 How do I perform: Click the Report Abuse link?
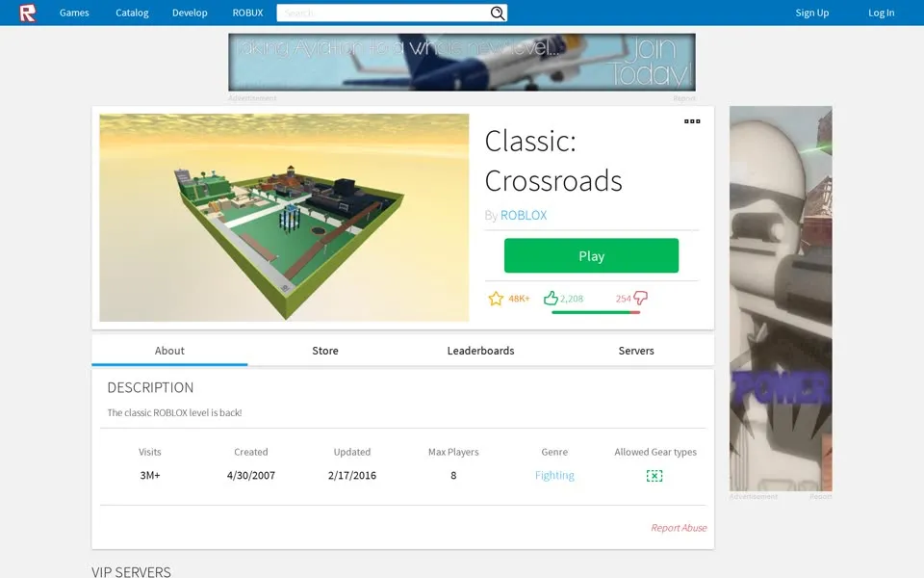click(x=679, y=528)
